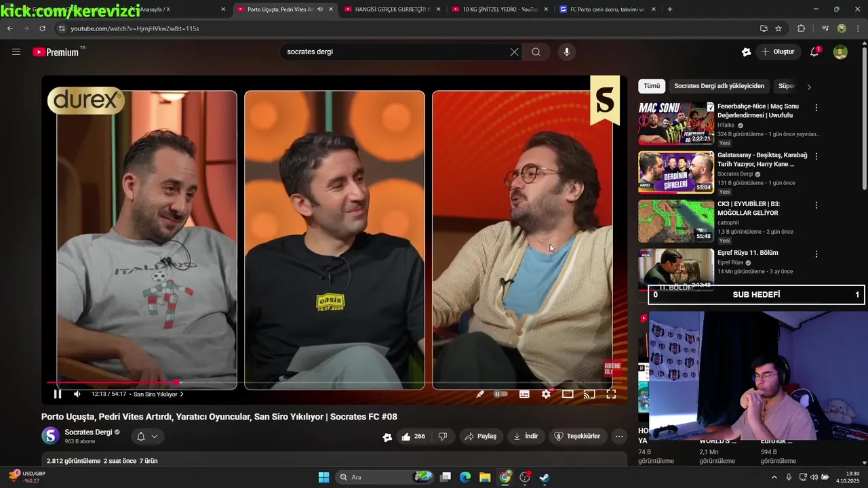868x488 pixels.
Task: Open a new browser tab
Action: 670,9
